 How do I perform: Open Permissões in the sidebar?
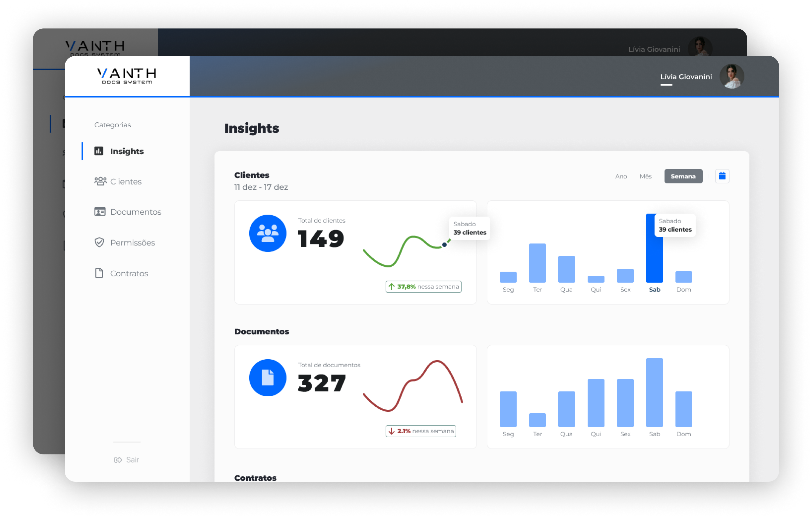click(124, 242)
